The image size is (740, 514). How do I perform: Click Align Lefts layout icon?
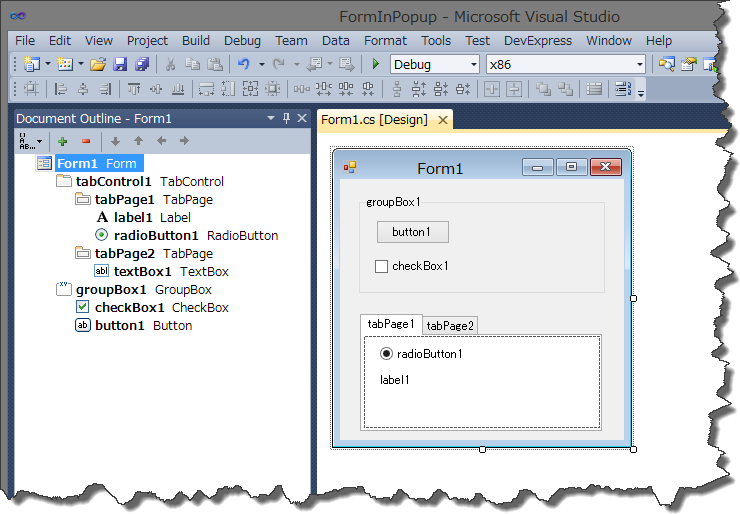(61, 89)
